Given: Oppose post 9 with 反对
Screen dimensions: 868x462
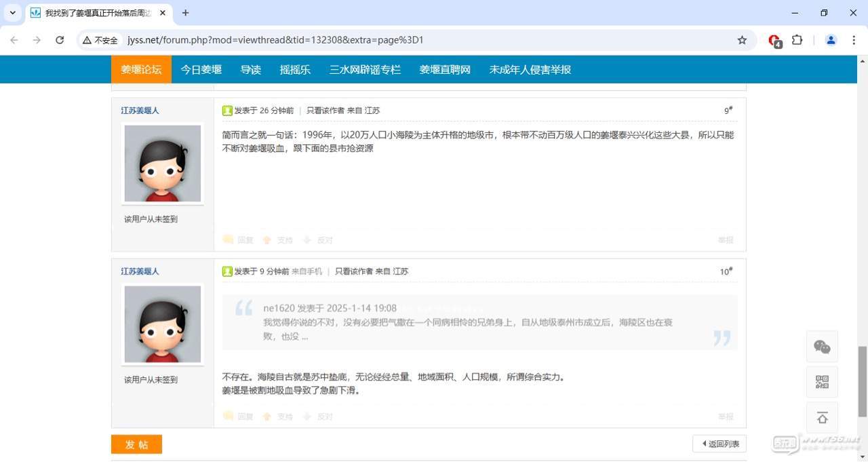Looking at the screenshot, I should coord(318,240).
